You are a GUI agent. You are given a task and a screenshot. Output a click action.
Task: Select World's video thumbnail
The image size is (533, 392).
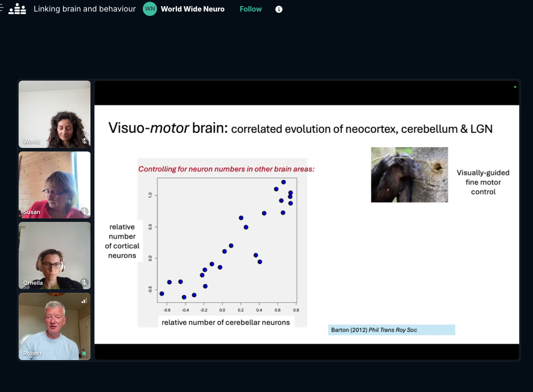click(x=55, y=114)
